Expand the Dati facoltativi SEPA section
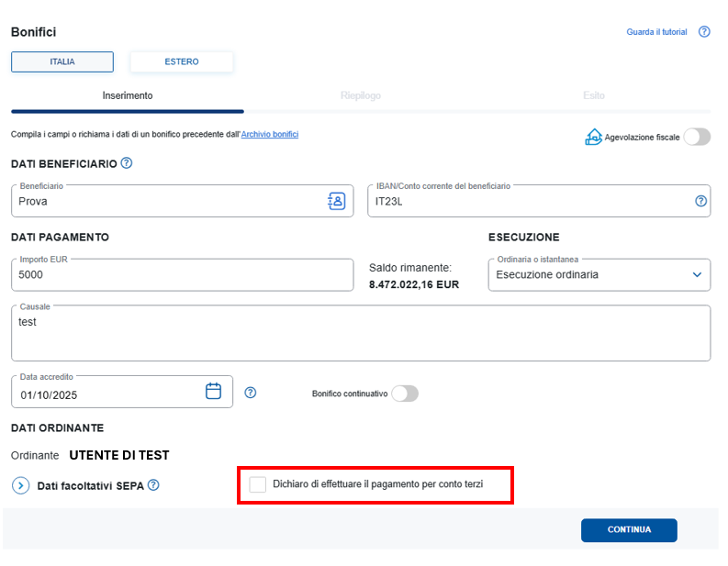The width and height of the screenshot is (728, 566). [x=20, y=485]
